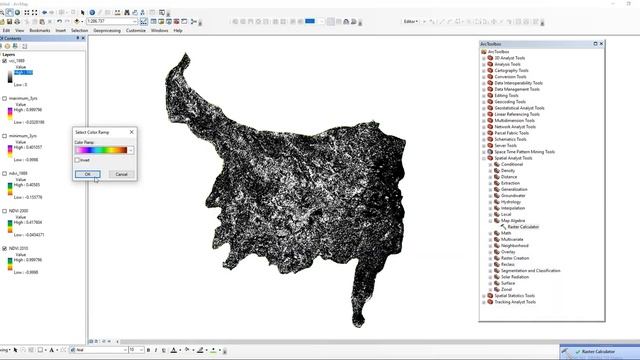Open the ArcToolbox red toolbox icon in toolbar

pos(176,21)
